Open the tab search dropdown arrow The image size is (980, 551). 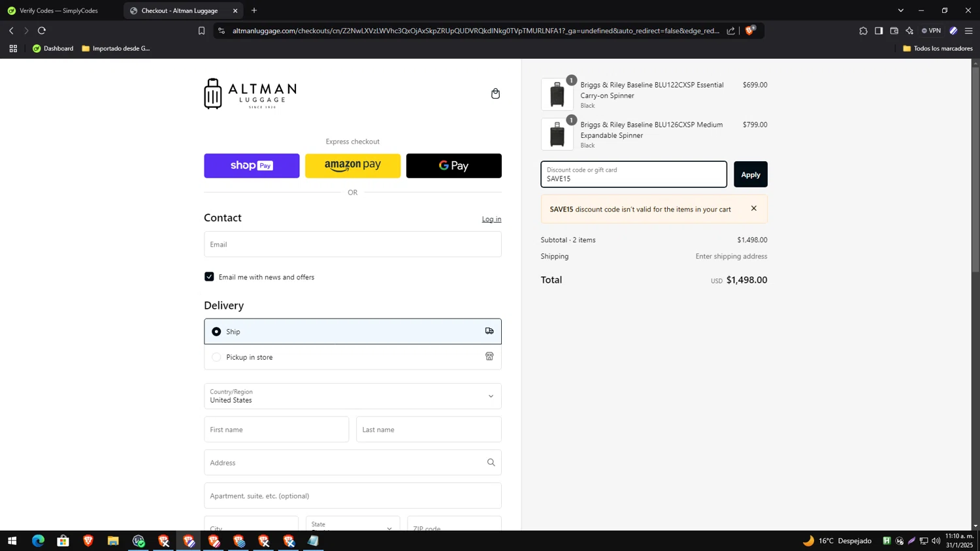[900, 10]
